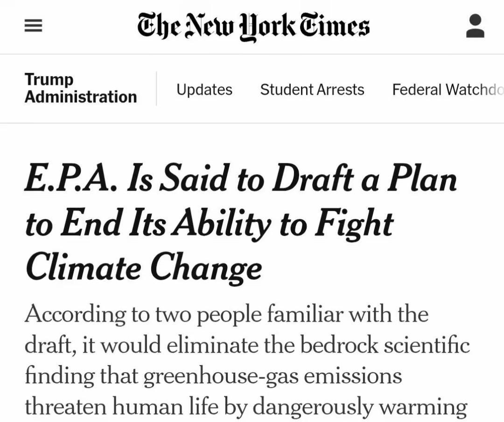504x422 pixels.
Task: Click the masthead New York Times wordmark
Action: pos(253,26)
